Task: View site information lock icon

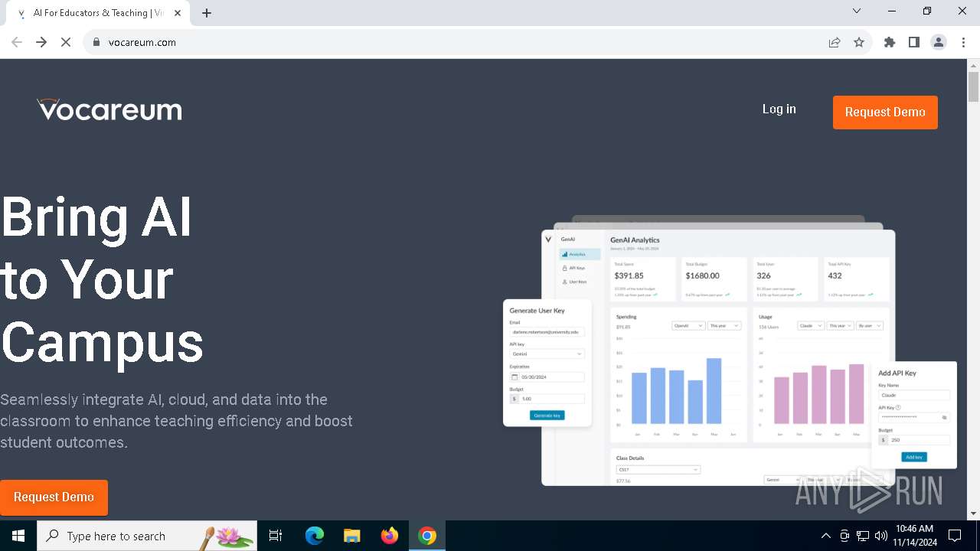Action: click(96, 42)
